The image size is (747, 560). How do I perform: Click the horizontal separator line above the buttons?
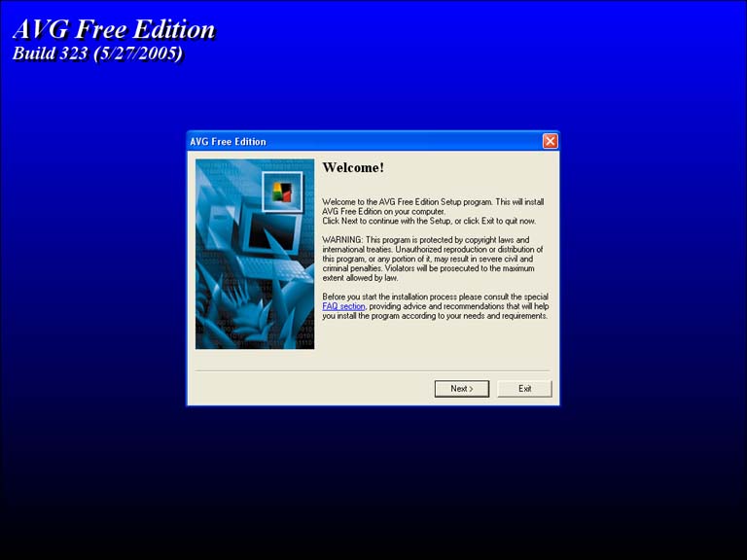coord(373,370)
